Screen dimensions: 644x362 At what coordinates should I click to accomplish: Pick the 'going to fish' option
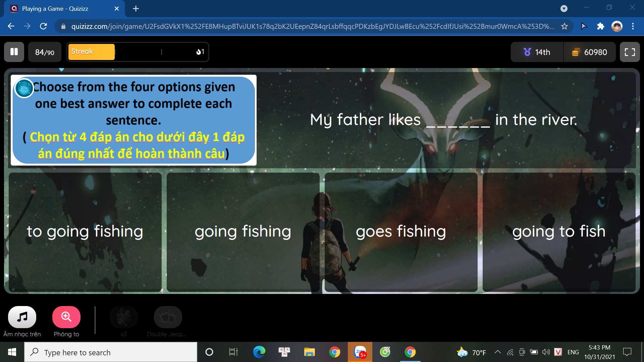pyautogui.click(x=559, y=232)
